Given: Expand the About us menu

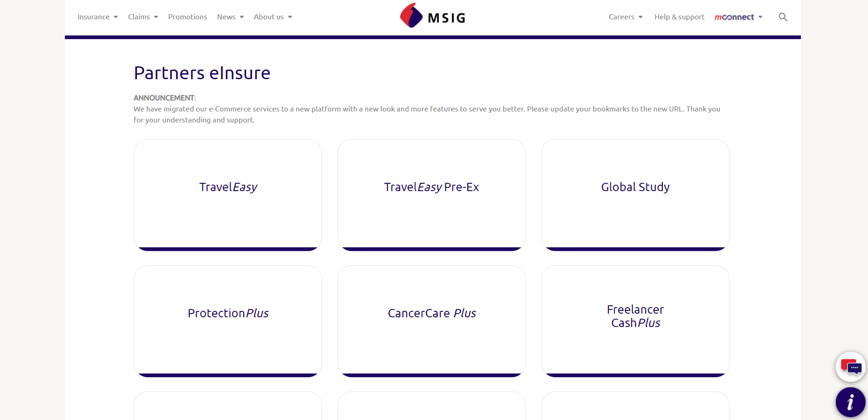Looking at the screenshot, I should [273, 17].
